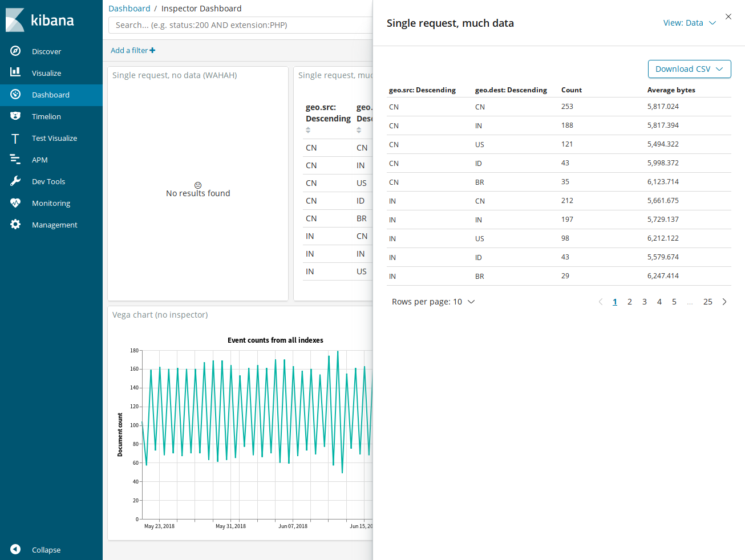Image resolution: width=745 pixels, height=560 pixels.
Task: Go to page 4 of results
Action: (x=659, y=302)
